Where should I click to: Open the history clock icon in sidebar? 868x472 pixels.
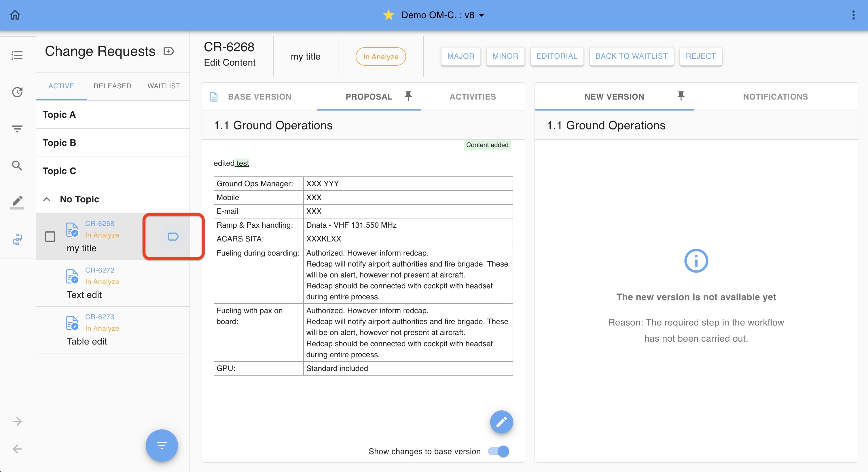(x=17, y=92)
